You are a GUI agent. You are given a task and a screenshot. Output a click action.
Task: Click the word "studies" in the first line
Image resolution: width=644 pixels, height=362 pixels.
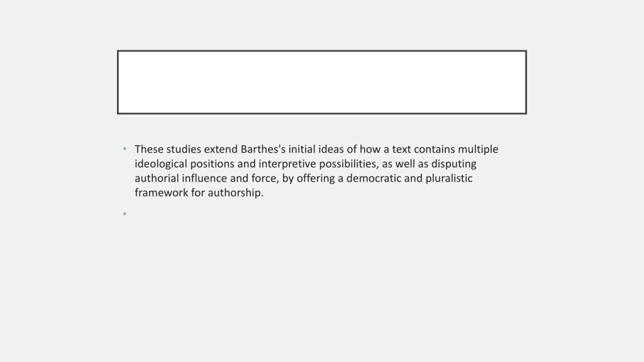(x=184, y=149)
